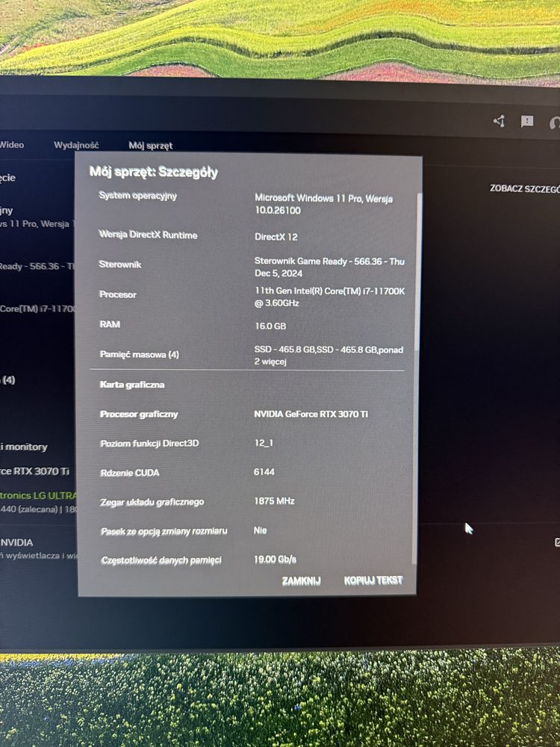Switch to the Wydajność tab

coord(76,145)
